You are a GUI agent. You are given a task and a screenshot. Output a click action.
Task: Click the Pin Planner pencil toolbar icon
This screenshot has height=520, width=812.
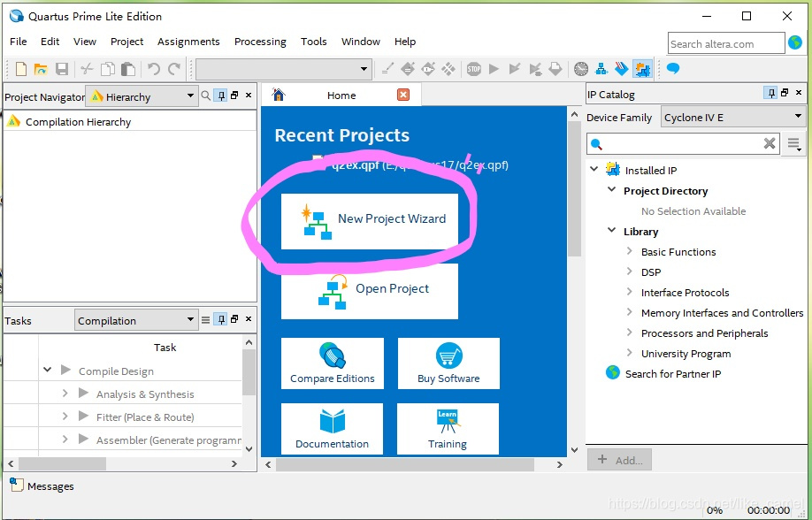tap(387, 69)
